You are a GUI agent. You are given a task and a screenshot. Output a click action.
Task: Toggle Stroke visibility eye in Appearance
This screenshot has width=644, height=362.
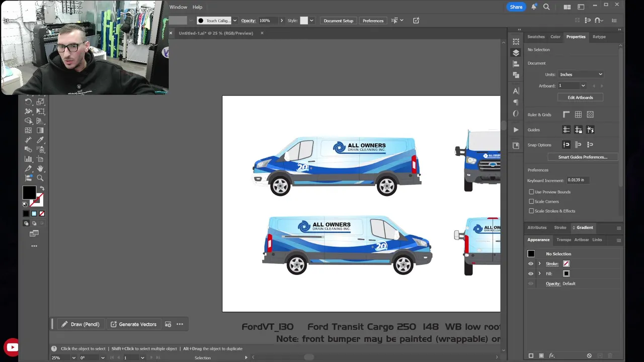[x=530, y=264]
